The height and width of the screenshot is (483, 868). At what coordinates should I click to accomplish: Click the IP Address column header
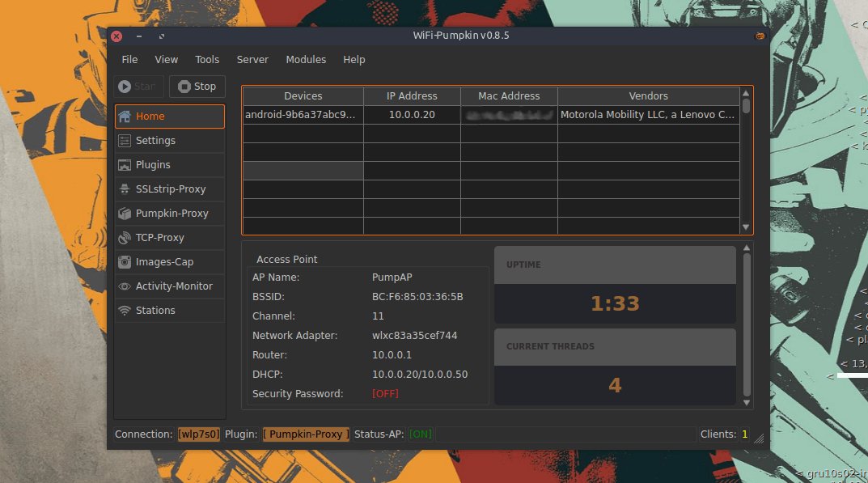tap(412, 96)
